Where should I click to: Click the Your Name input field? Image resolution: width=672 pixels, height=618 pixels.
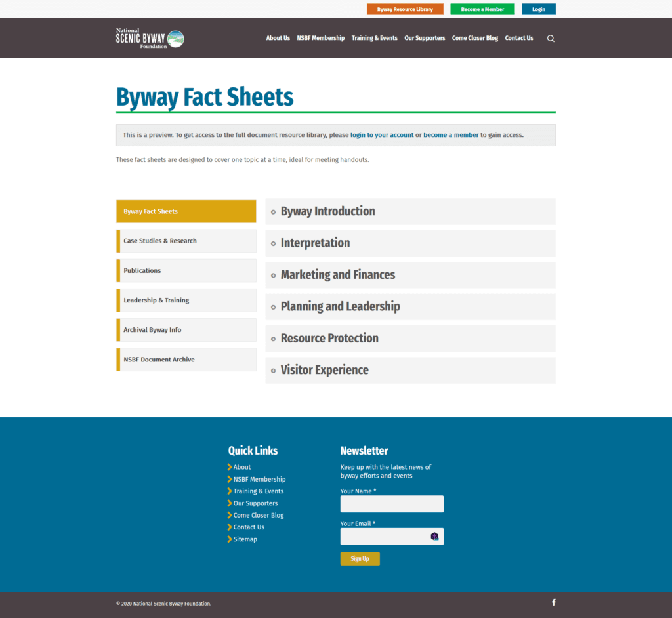point(392,504)
